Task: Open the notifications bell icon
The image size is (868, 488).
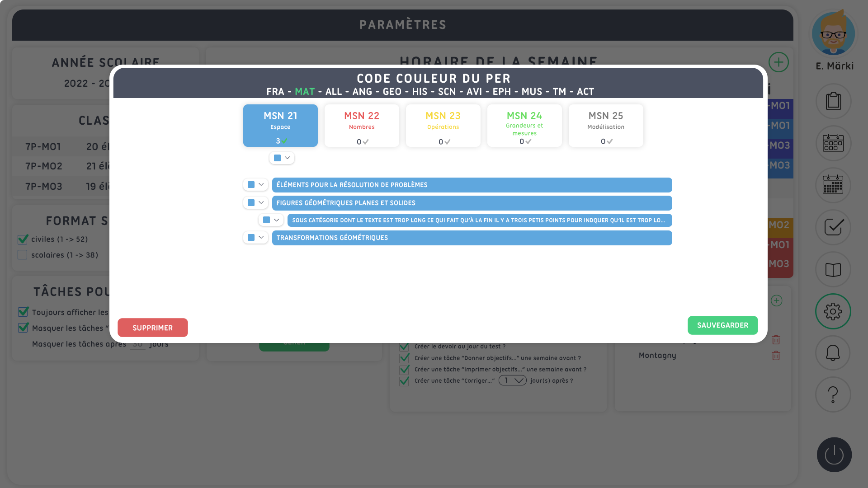Action: tap(833, 353)
